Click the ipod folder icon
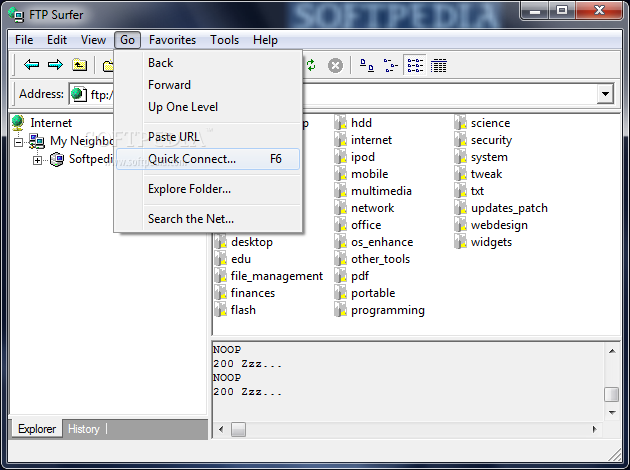Image resolution: width=630 pixels, height=470 pixels. click(340, 157)
